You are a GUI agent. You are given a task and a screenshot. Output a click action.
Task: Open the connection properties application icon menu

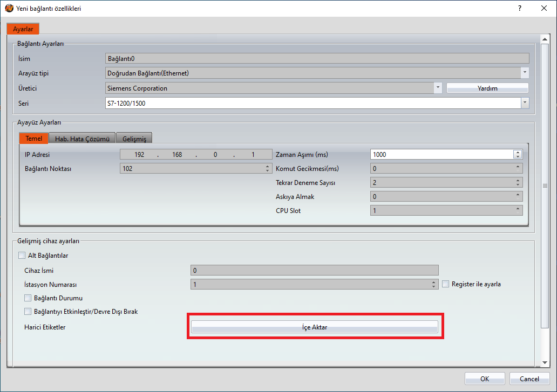tap(9, 8)
